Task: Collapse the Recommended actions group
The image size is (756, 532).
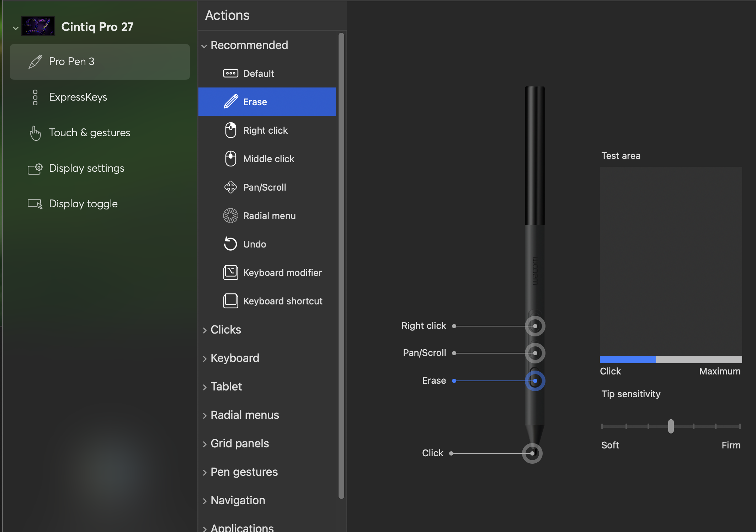Action: pyautogui.click(x=204, y=46)
